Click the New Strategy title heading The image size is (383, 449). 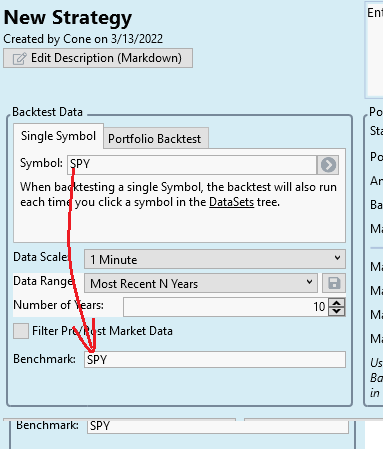[x=68, y=17]
